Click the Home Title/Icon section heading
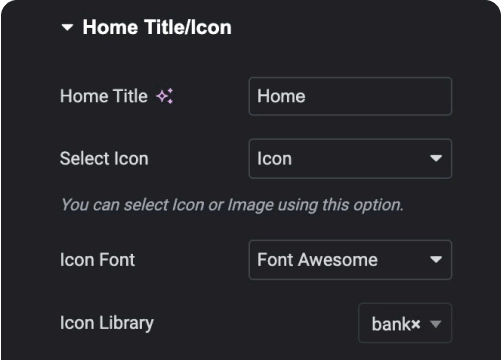The image size is (501, 360). (x=157, y=27)
